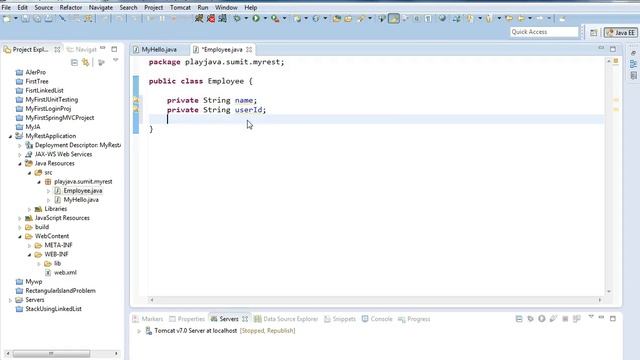Click the Restart Tomcat cat icon
This screenshot has height=360, width=640.
[222, 18]
